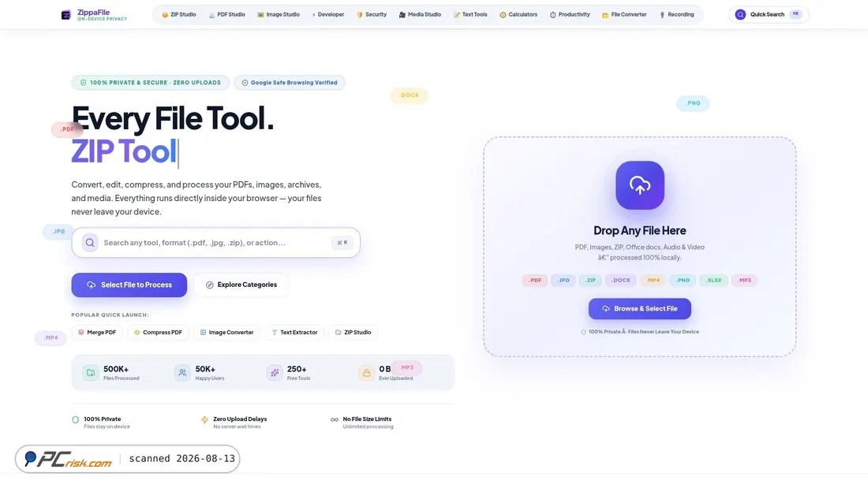
Task: Launch Compress PDF quick tool
Action: pos(158,333)
